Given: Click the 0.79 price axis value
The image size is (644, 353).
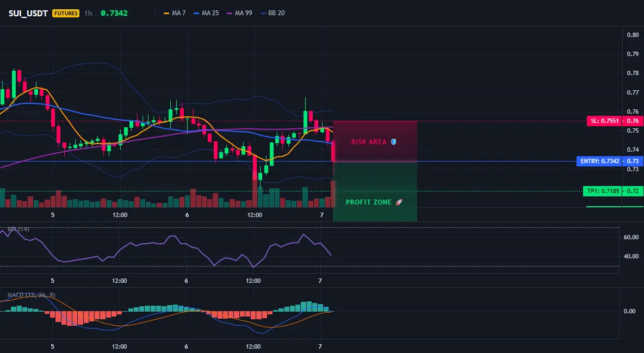Looking at the screenshot, I should [633, 54].
